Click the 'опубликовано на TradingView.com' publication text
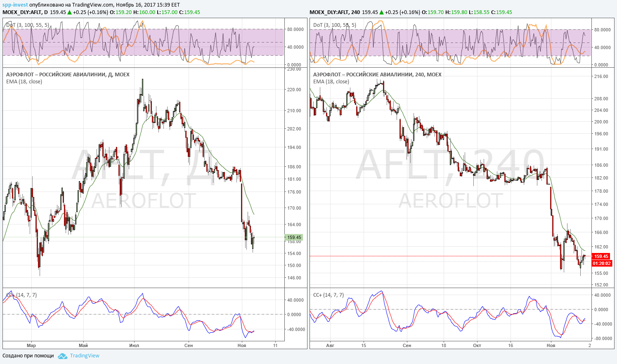This screenshot has width=617, height=364. click(72, 5)
